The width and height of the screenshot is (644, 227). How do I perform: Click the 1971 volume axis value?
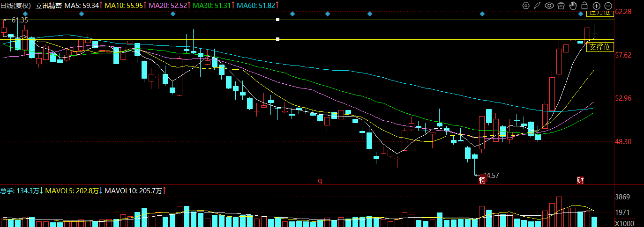[623, 212]
